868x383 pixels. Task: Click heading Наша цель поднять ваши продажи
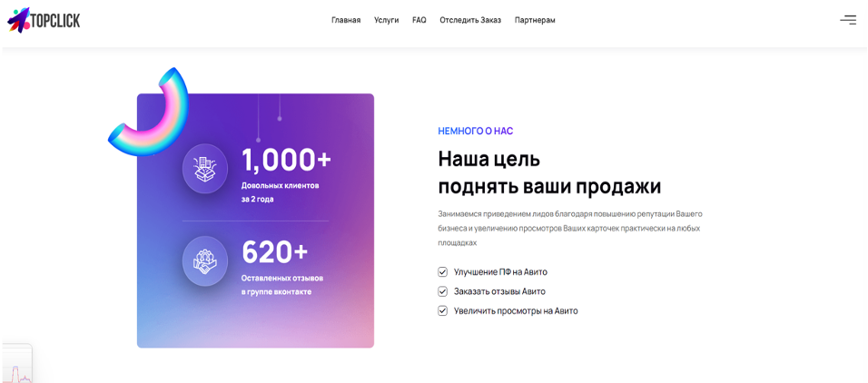coord(549,172)
